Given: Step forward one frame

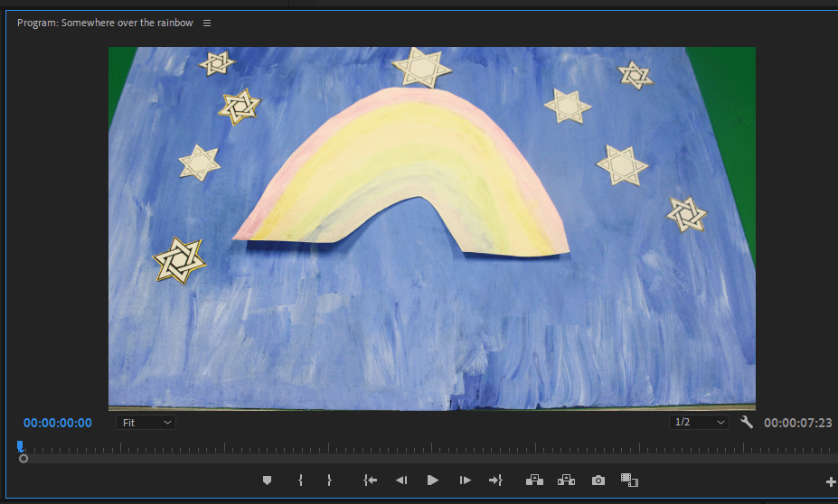Looking at the screenshot, I should (x=465, y=481).
